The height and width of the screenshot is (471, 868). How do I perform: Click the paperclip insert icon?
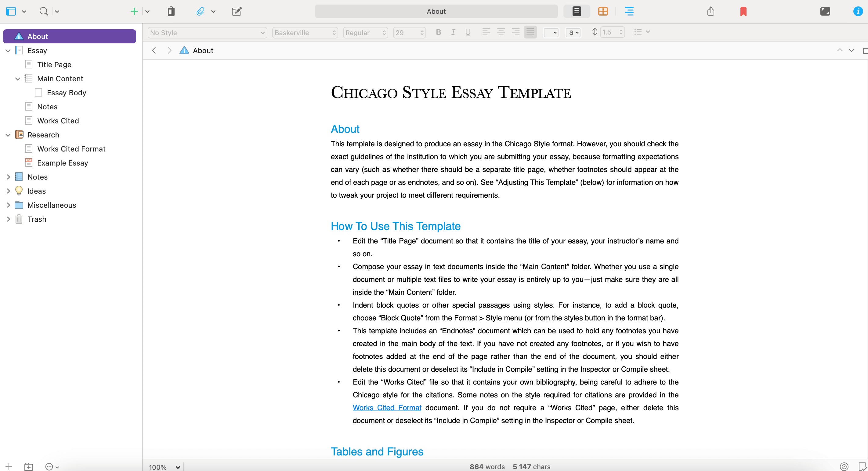tap(201, 12)
